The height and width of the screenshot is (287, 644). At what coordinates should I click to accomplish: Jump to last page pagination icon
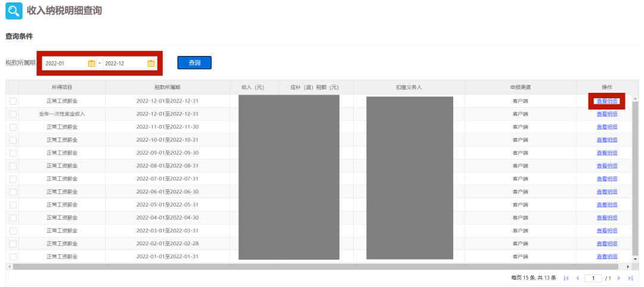point(630,278)
